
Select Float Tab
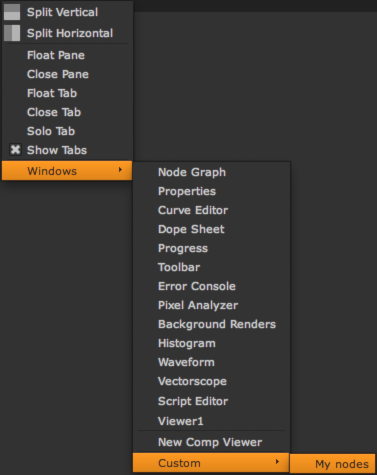[52, 93]
